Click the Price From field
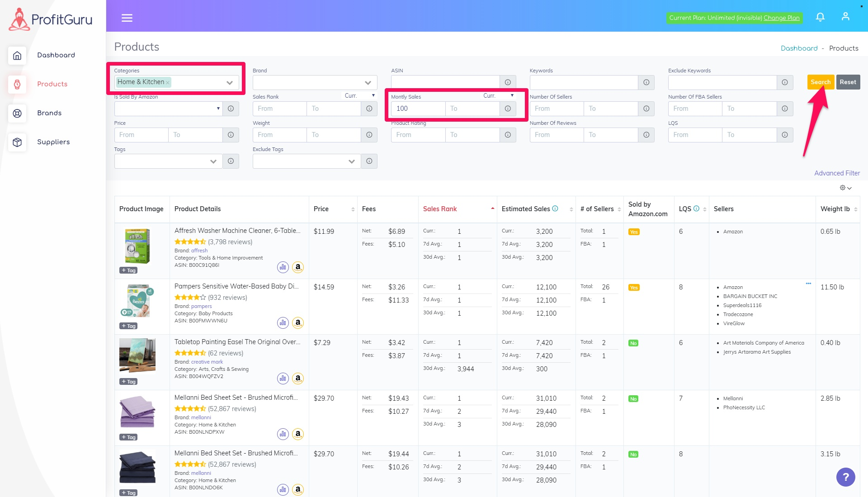868x497 pixels. (x=142, y=135)
